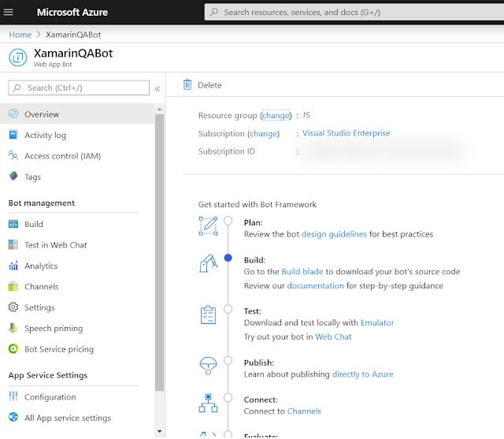Click the XamarinQABot Web App Bot icon

click(17, 58)
